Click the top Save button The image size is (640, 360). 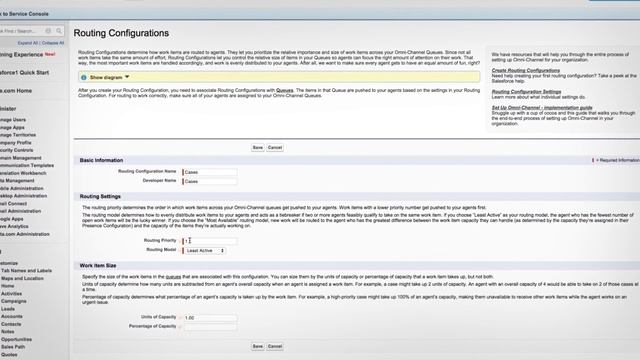tap(258, 147)
